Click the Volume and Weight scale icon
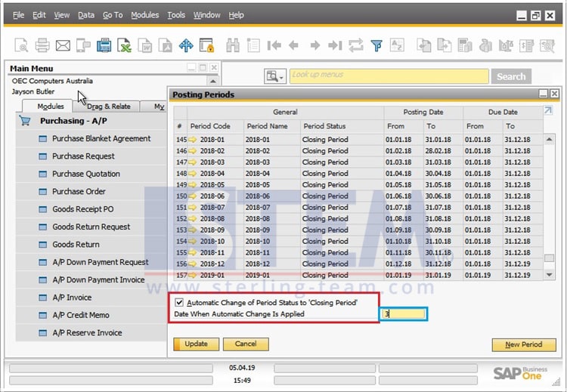The height and width of the screenshot is (392, 567). [506, 45]
